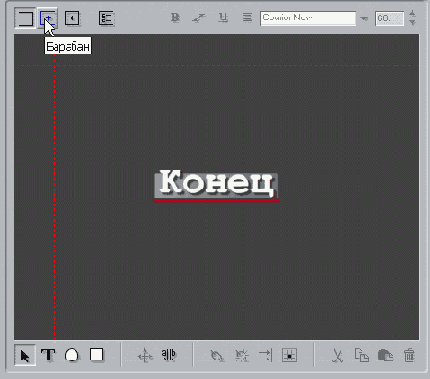Click the font size value field
The image size is (430, 379).
(x=389, y=18)
